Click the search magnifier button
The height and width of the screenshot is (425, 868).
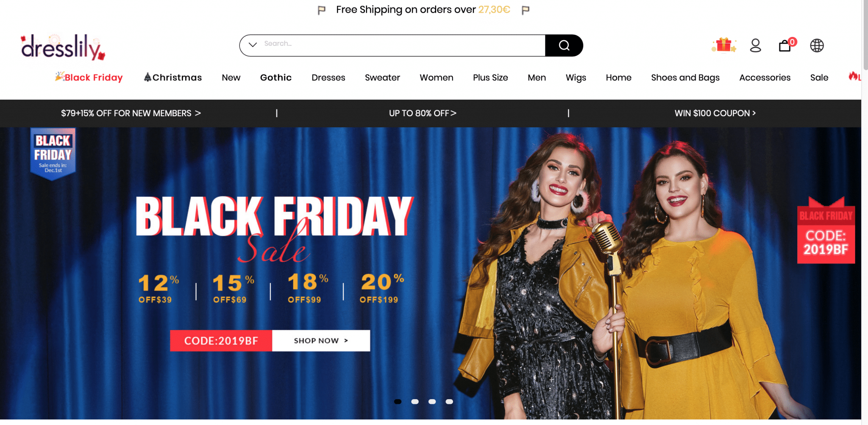[x=564, y=45]
